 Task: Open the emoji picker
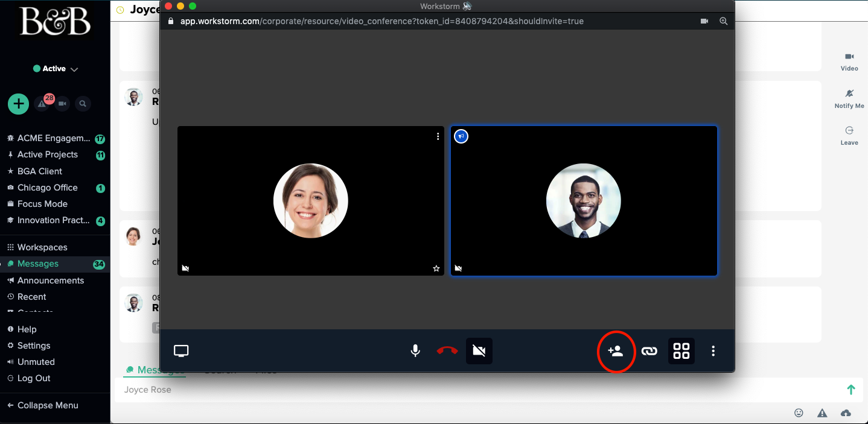pos(799,413)
